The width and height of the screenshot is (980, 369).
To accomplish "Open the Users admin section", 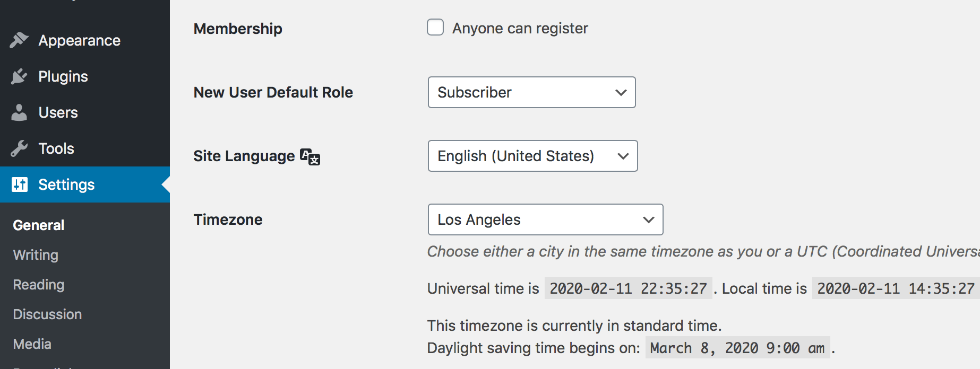I will tap(57, 112).
